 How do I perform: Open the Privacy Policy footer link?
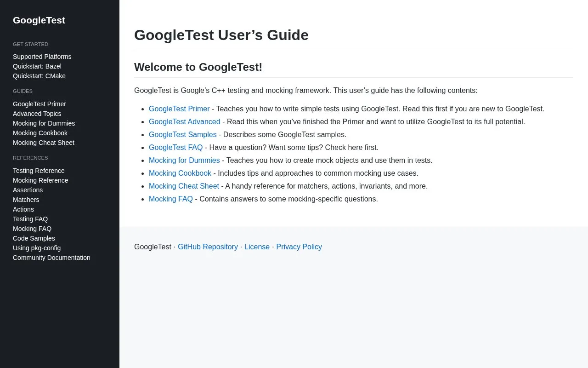299,247
